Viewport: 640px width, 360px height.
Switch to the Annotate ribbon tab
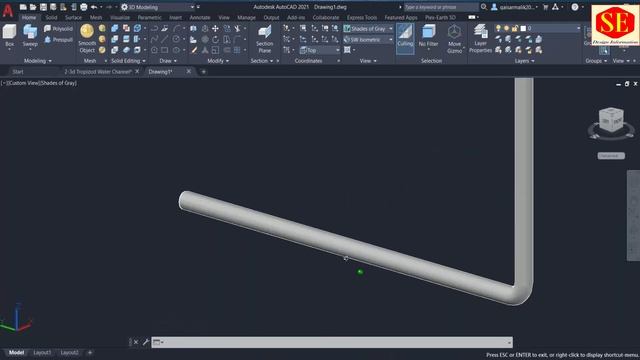point(200,18)
